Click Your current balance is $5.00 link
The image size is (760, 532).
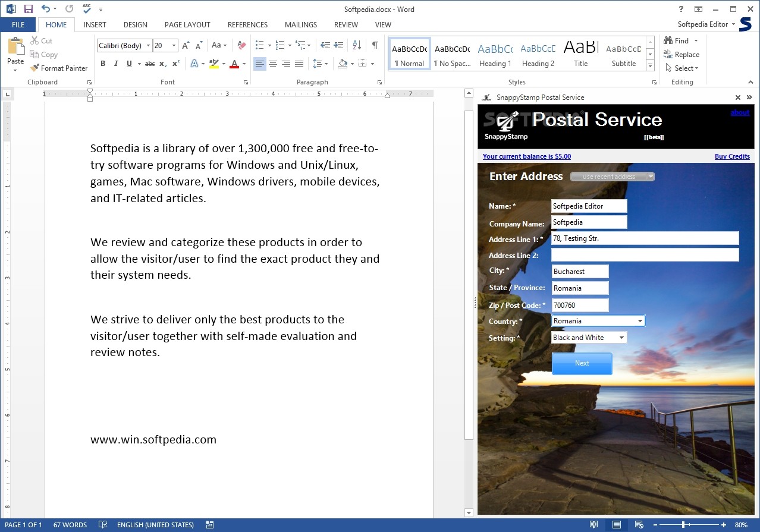click(x=527, y=156)
